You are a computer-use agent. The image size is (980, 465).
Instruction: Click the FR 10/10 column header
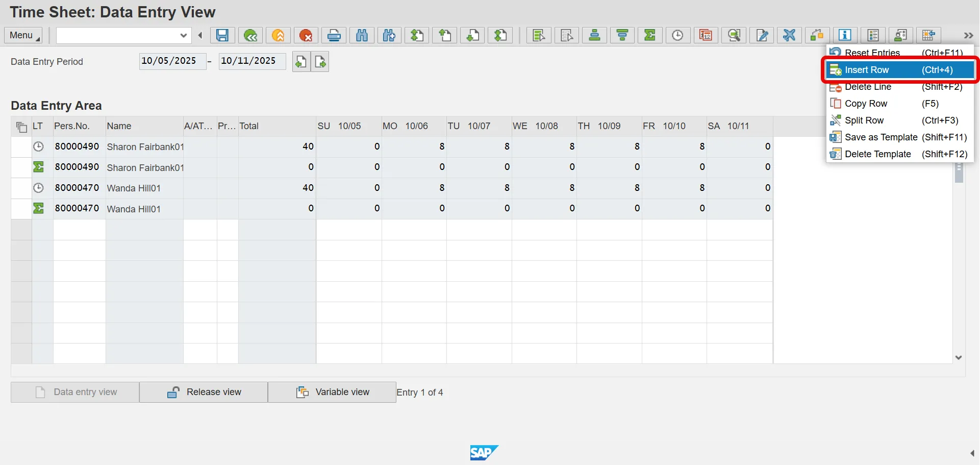(x=674, y=126)
